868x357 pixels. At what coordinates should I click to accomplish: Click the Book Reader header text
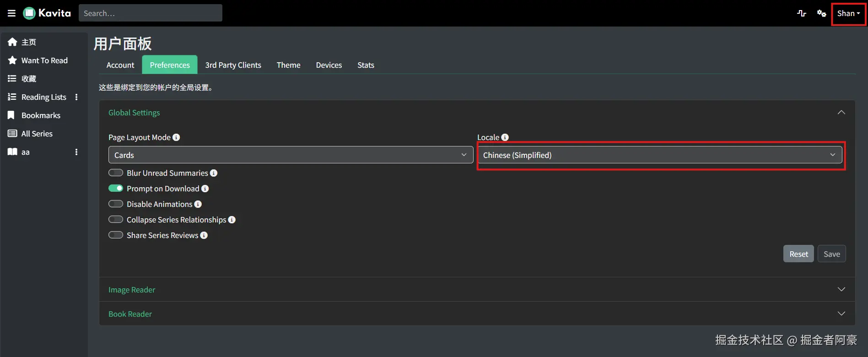click(x=130, y=314)
